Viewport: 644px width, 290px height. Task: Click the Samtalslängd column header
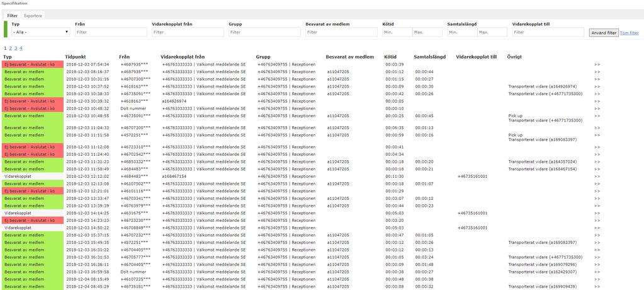coord(429,57)
